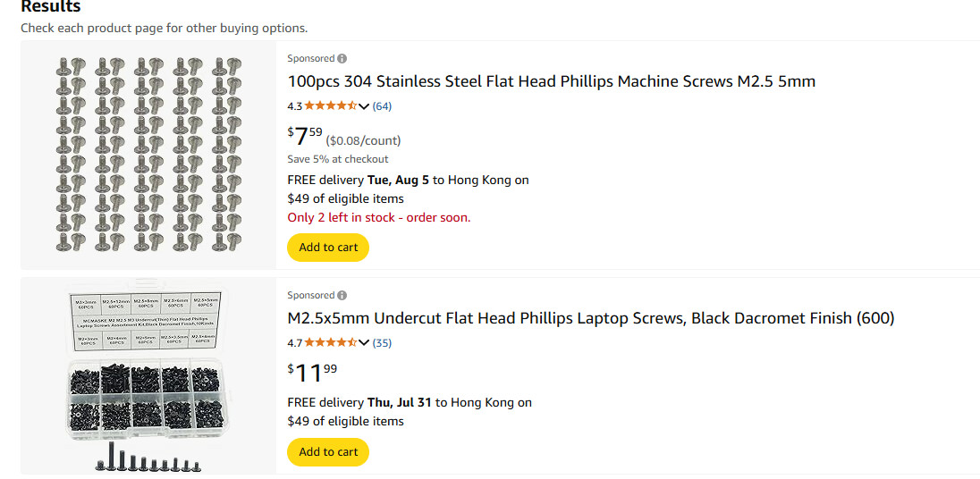Screen dimensions: 980x479
Task: Open the 35 reviews link
Action: (382, 343)
